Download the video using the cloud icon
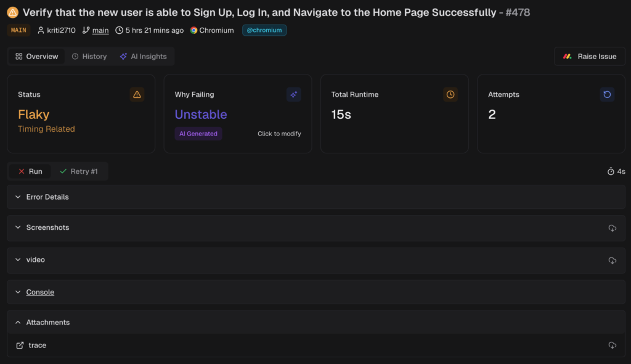This screenshot has width=631, height=364. click(612, 260)
